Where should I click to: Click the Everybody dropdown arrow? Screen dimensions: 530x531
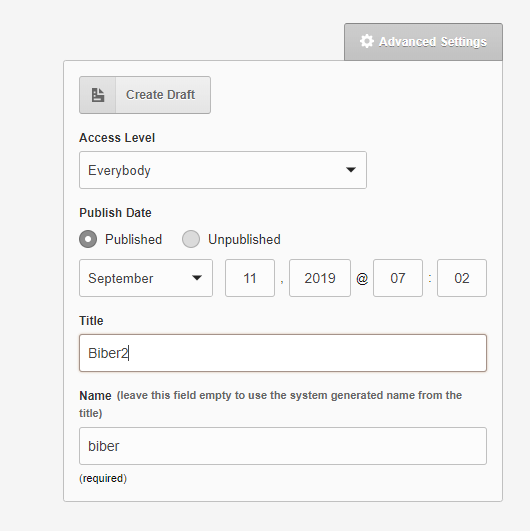(x=351, y=170)
